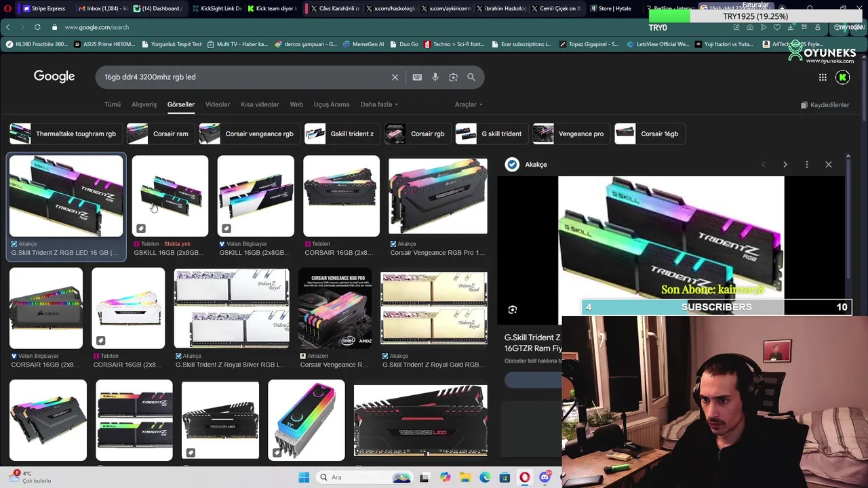Go to the previous image in preview panel
Viewport: 868px width, 488px height.
pyautogui.click(x=764, y=165)
